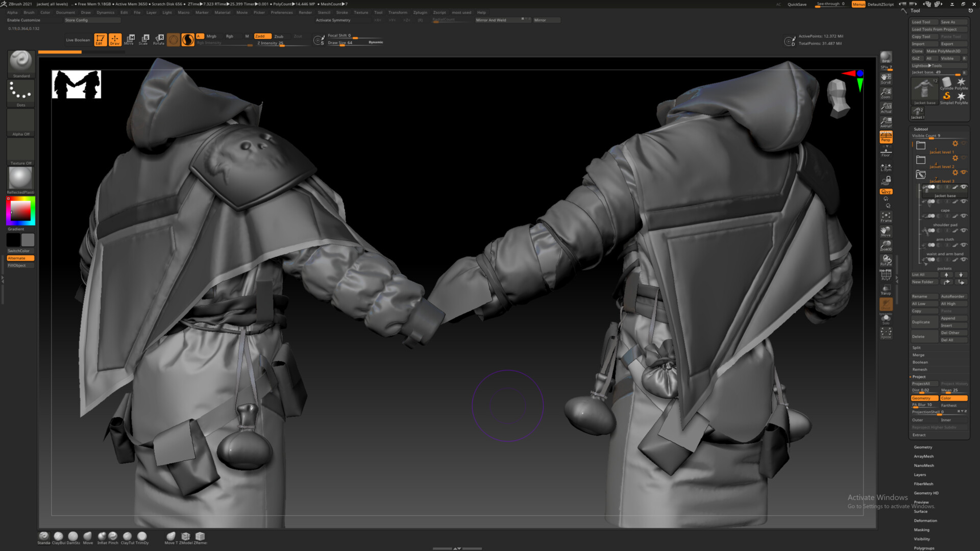Viewport: 980px width, 551px height.
Task: Select the Scale transform tool
Action: coord(144,39)
